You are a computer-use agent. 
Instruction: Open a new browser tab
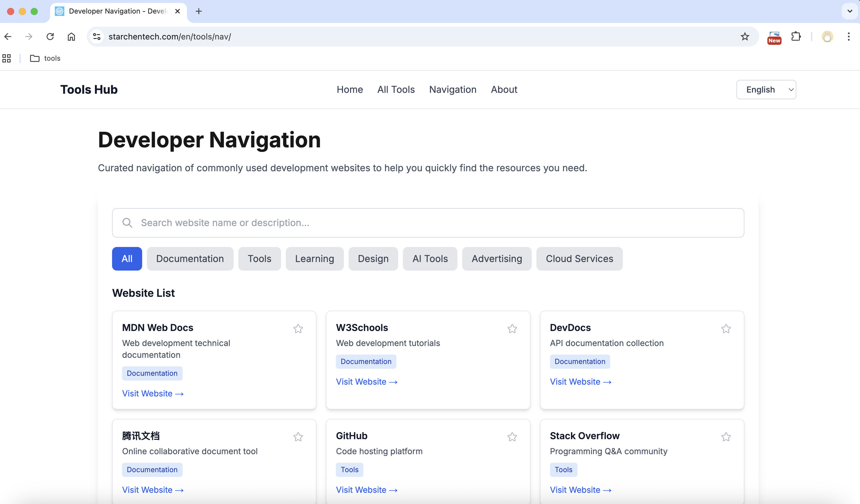(x=198, y=11)
